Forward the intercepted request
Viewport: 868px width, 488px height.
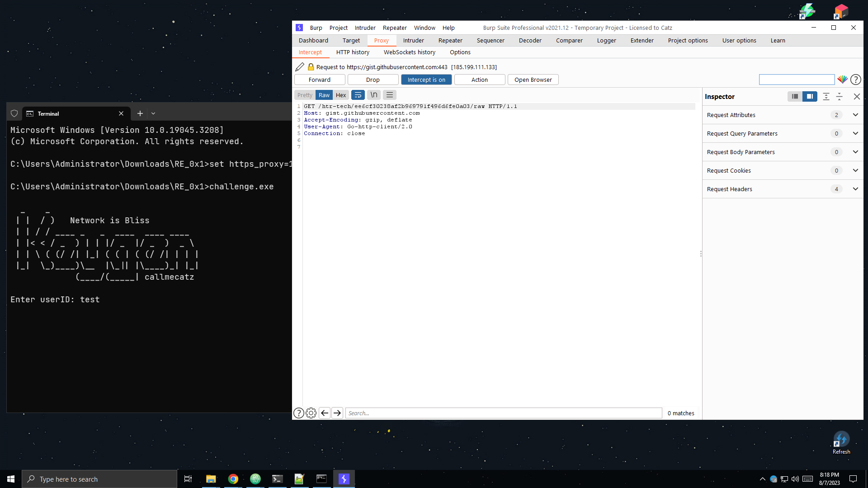point(319,80)
